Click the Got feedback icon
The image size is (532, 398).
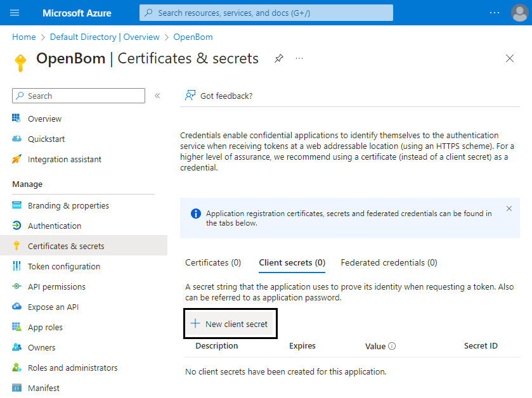(190, 96)
